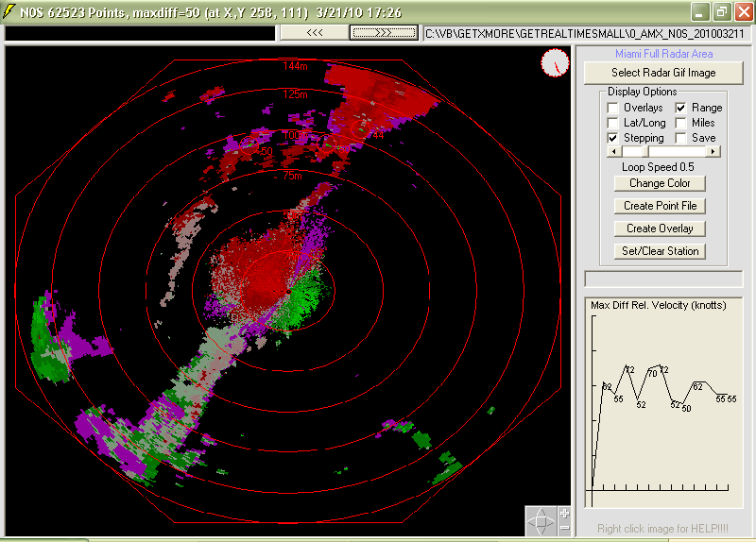This screenshot has width=756, height=542.
Task: Click the zoom out minus icon
Action: tap(564, 528)
